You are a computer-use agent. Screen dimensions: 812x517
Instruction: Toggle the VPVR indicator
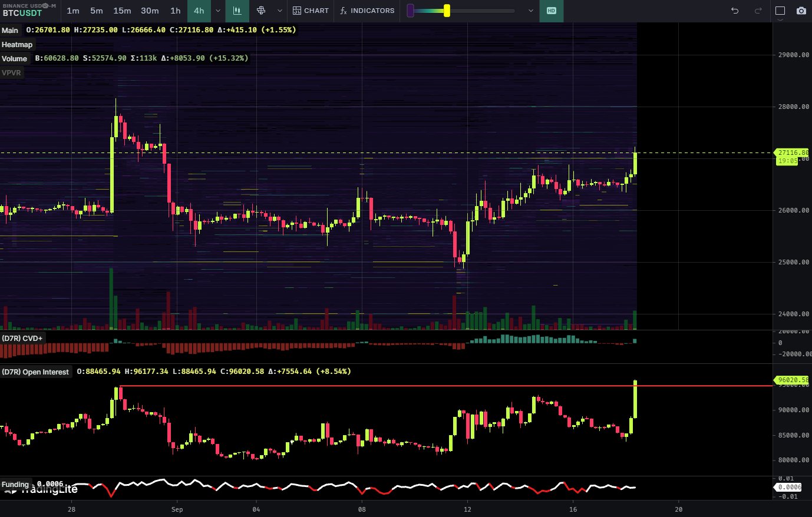pos(12,72)
